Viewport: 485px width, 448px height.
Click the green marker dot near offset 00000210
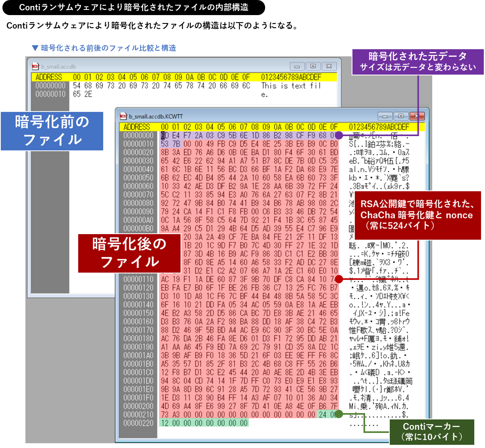tap(338, 414)
